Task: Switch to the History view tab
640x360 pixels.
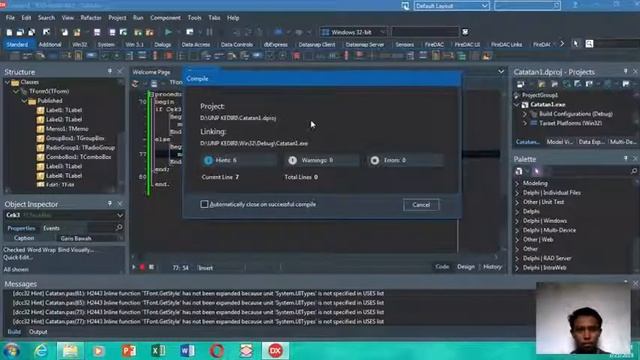Action: coord(492,267)
